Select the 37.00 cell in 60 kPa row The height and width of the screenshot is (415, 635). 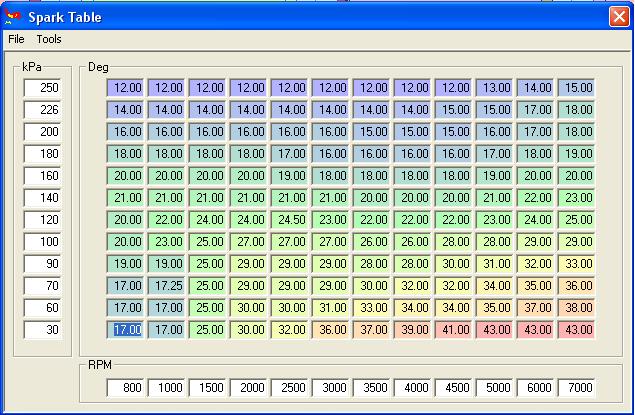tap(535, 308)
